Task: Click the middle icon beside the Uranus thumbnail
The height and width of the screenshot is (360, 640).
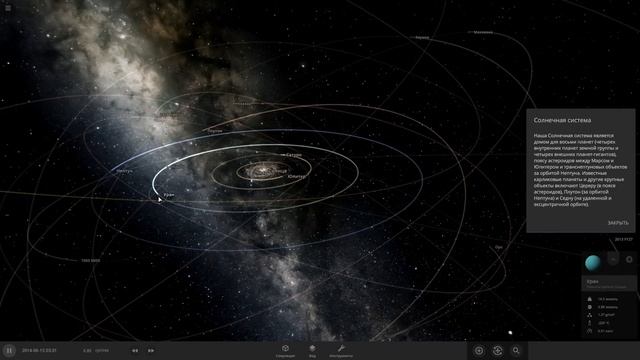Action: point(613,259)
